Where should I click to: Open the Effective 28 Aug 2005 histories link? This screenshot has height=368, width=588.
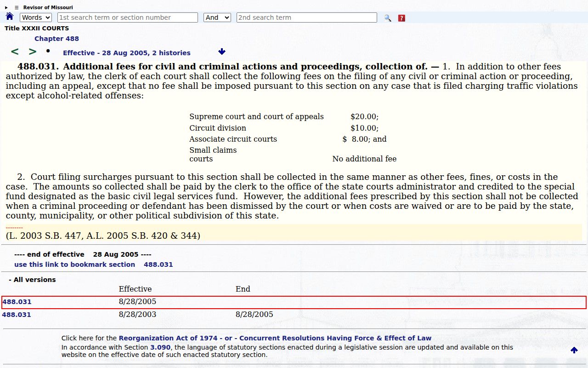tap(127, 53)
